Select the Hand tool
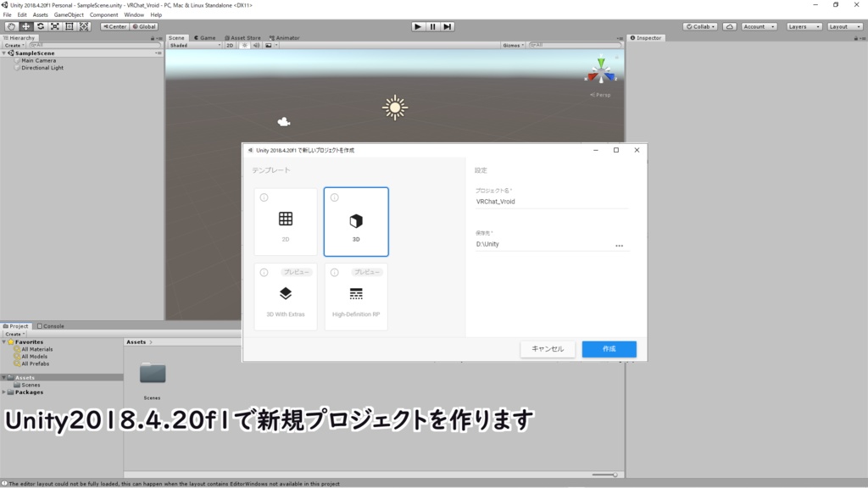 (x=11, y=26)
